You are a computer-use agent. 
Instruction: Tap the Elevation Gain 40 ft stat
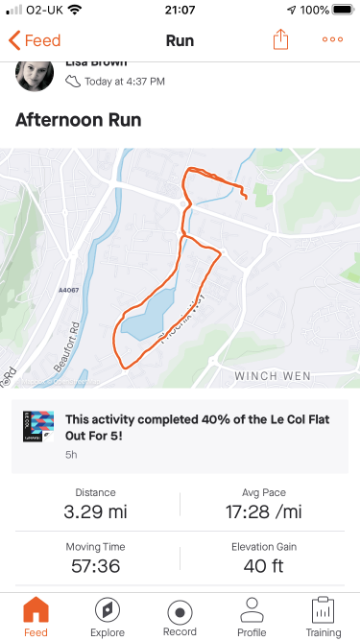point(264,558)
